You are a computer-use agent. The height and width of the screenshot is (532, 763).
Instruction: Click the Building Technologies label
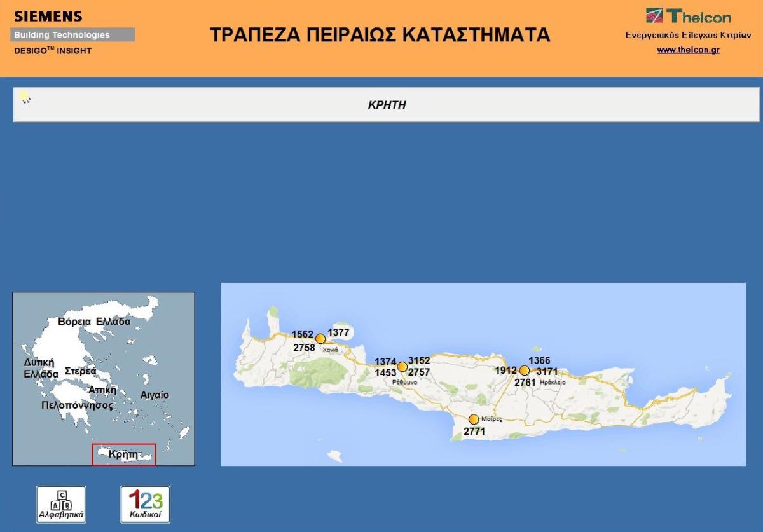click(72, 35)
